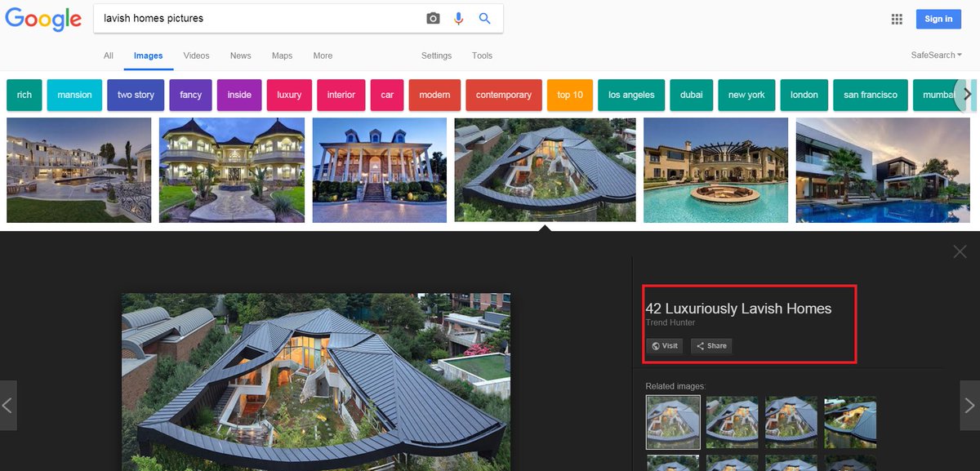Visit the Trend Hunter page
Image resolution: width=980 pixels, height=471 pixels.
pos(664,345)
